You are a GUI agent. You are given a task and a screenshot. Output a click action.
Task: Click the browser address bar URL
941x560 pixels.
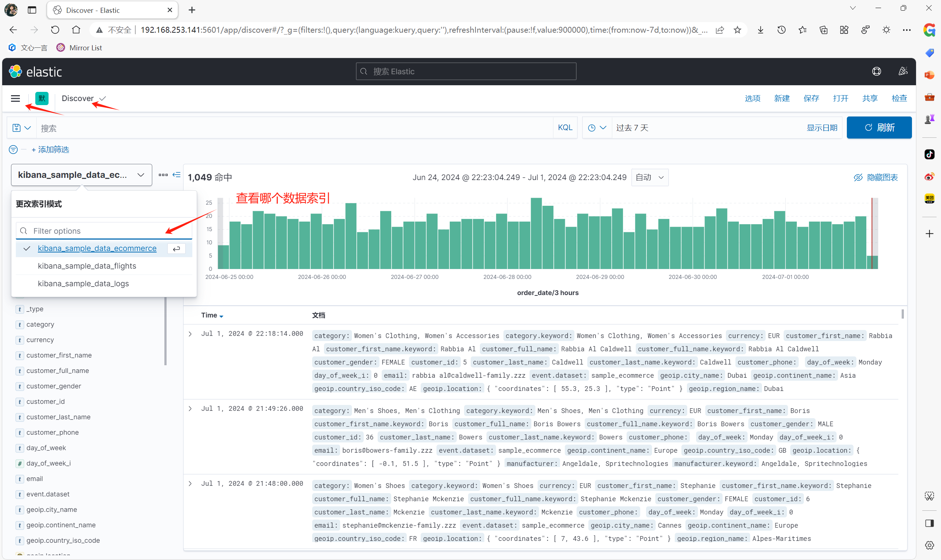click(424, 30)
